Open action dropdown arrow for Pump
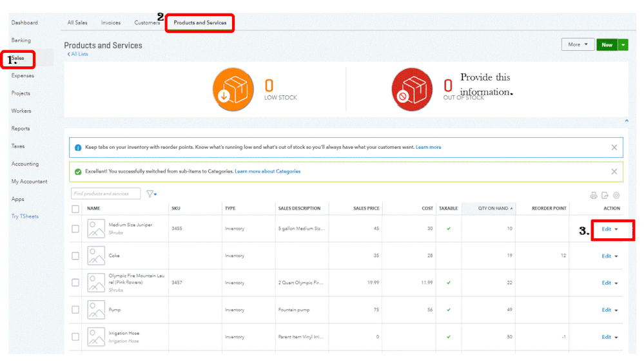This screenshot has height=362, width=644. pyautogui.click(x=616, y=310)
